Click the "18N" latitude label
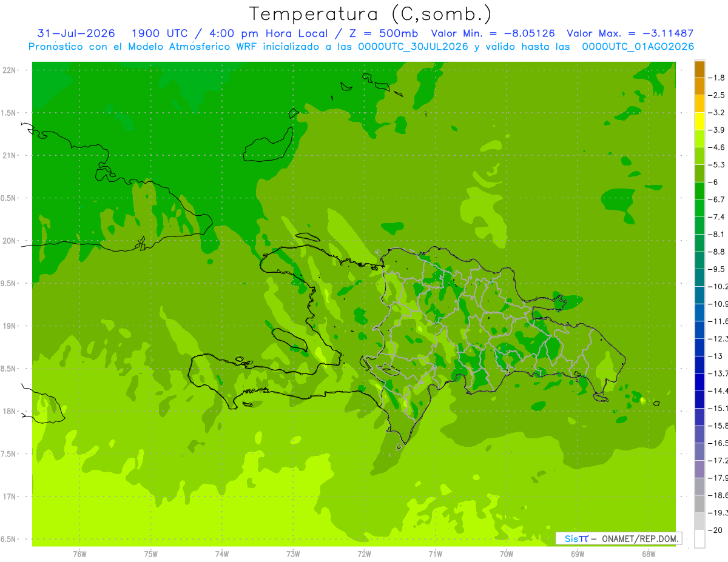728x562 pixels. pyautogui.click(x=9, y=411)
